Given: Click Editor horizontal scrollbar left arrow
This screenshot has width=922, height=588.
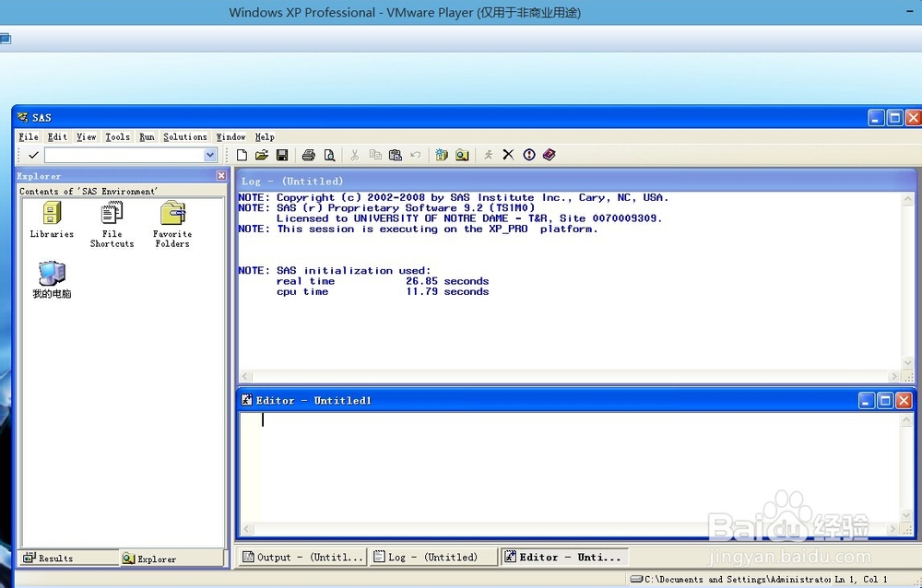Looking at the screenshot, I should click(247, 529).
